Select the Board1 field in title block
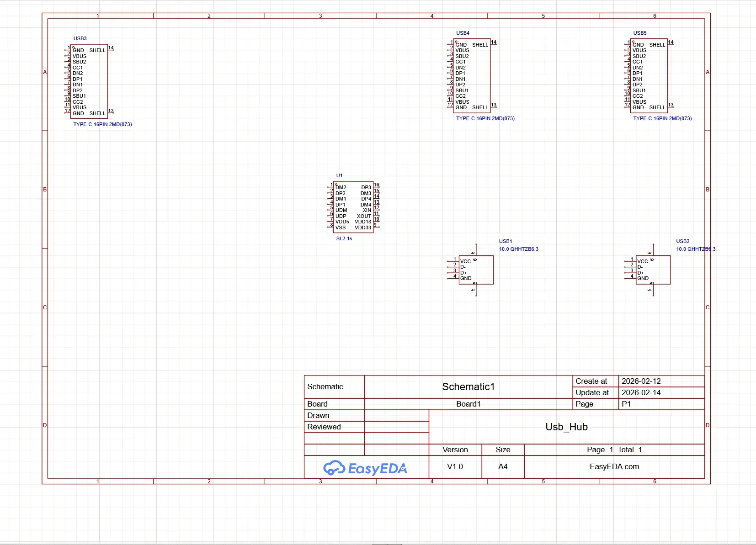 pos(468,404)
